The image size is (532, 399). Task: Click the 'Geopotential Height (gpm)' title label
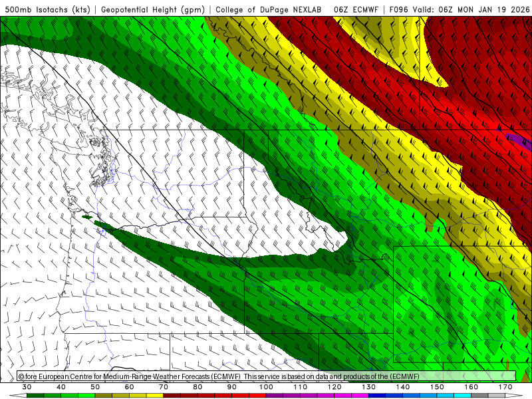click(x=153, y=9)
